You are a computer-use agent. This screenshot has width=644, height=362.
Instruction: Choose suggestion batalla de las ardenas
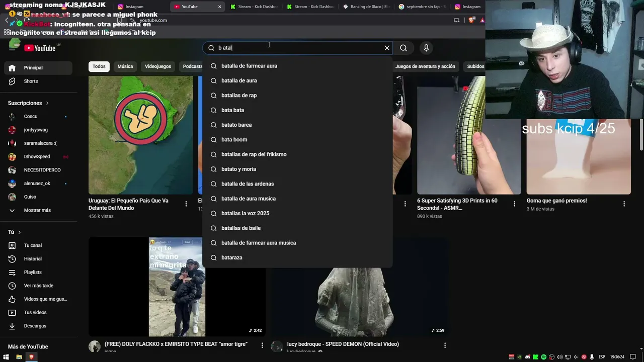pos(297,184)
